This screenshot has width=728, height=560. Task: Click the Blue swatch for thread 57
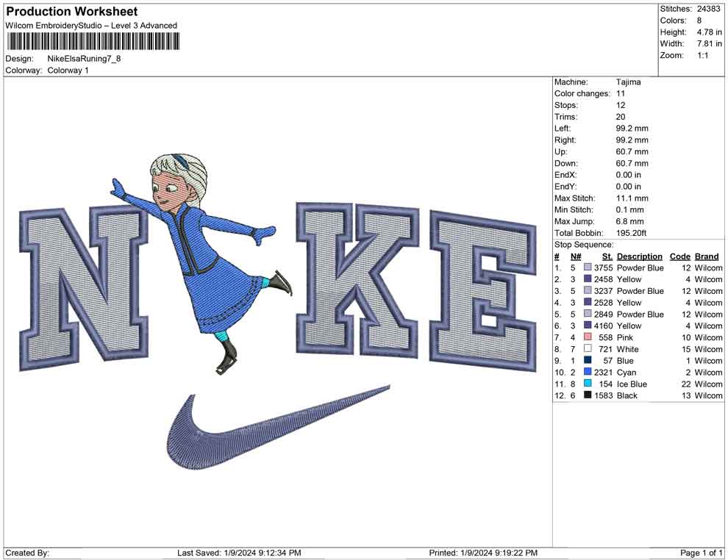pos(588,360)
